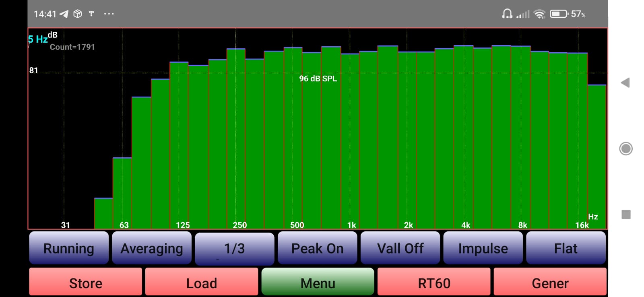Click the Averaging mode button

[x=151, y=248]
